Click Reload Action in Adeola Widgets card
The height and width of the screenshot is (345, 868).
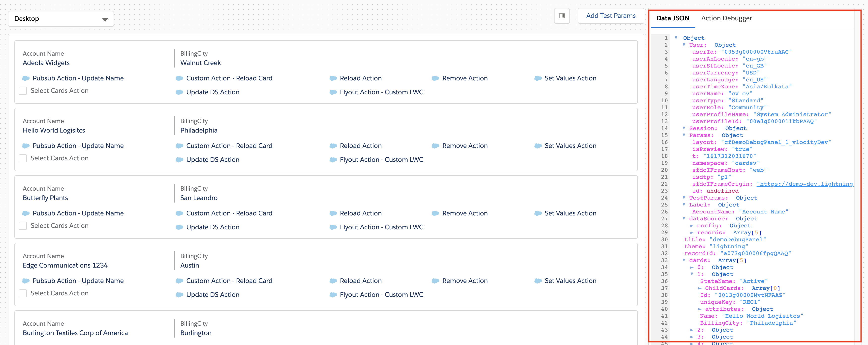point(361,78)
